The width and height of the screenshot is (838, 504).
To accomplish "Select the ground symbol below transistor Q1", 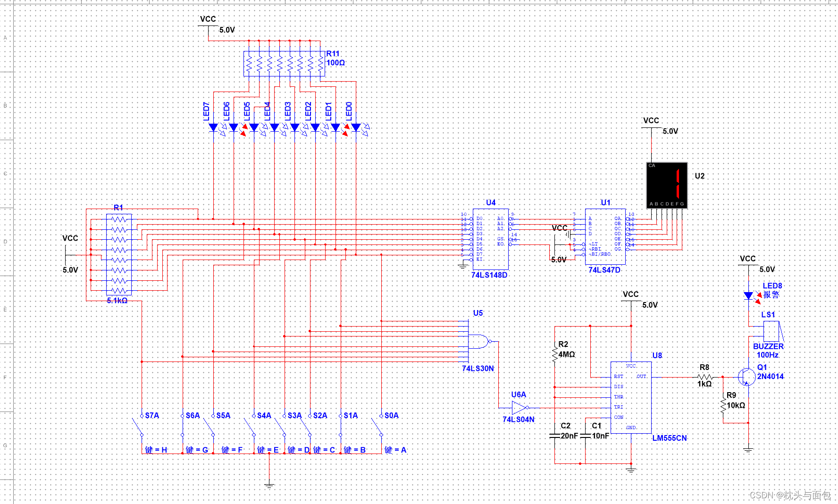I will 748,450.
